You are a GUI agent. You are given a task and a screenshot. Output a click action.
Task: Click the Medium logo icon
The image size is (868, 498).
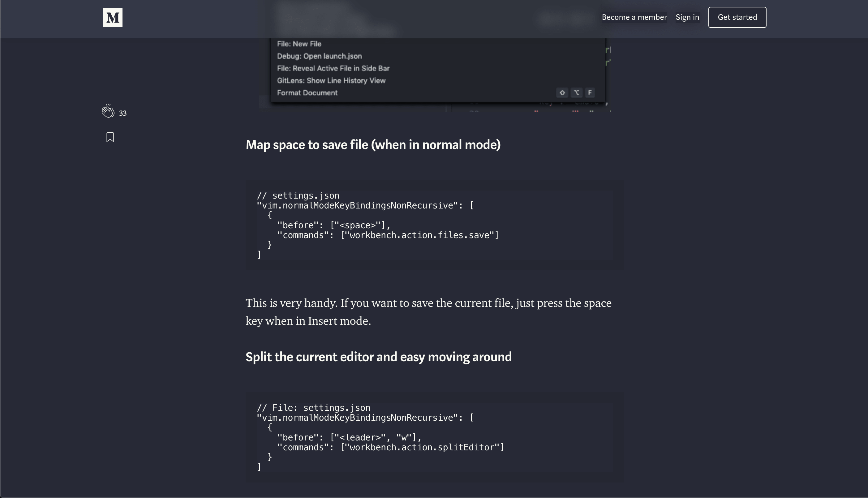click(x=113, y=17)
